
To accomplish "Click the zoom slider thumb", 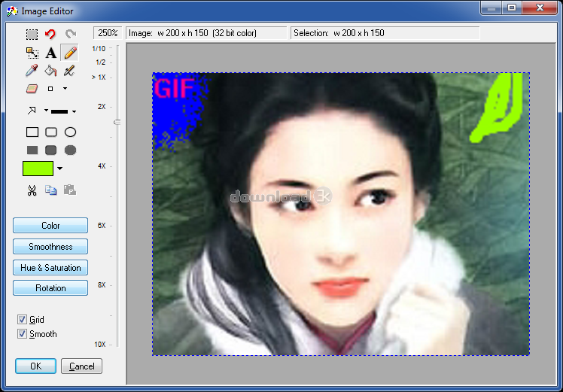I will (117, 123).
